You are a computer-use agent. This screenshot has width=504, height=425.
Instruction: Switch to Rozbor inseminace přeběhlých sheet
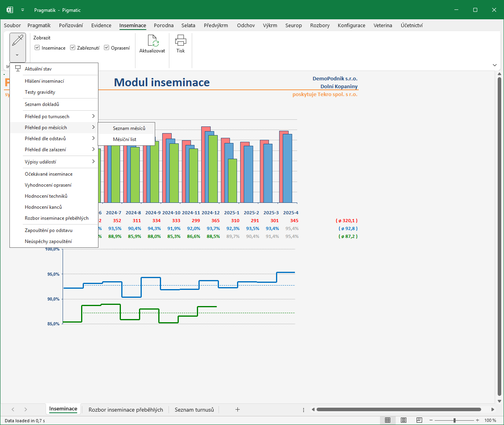point(126,410)
